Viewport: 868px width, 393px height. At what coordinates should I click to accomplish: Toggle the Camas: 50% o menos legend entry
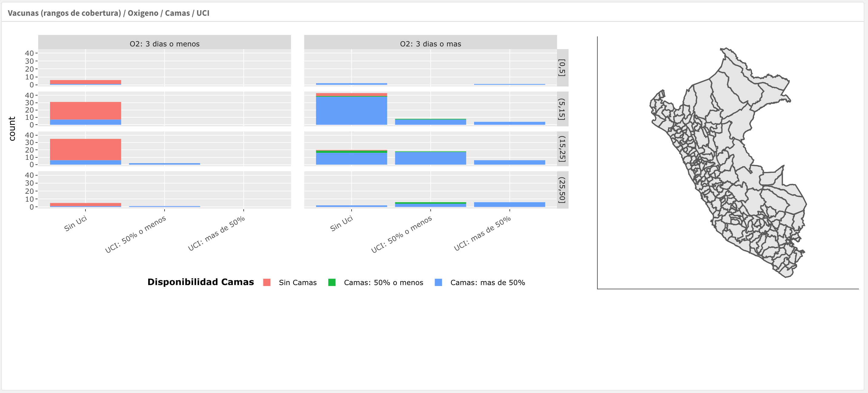point(383,282)
